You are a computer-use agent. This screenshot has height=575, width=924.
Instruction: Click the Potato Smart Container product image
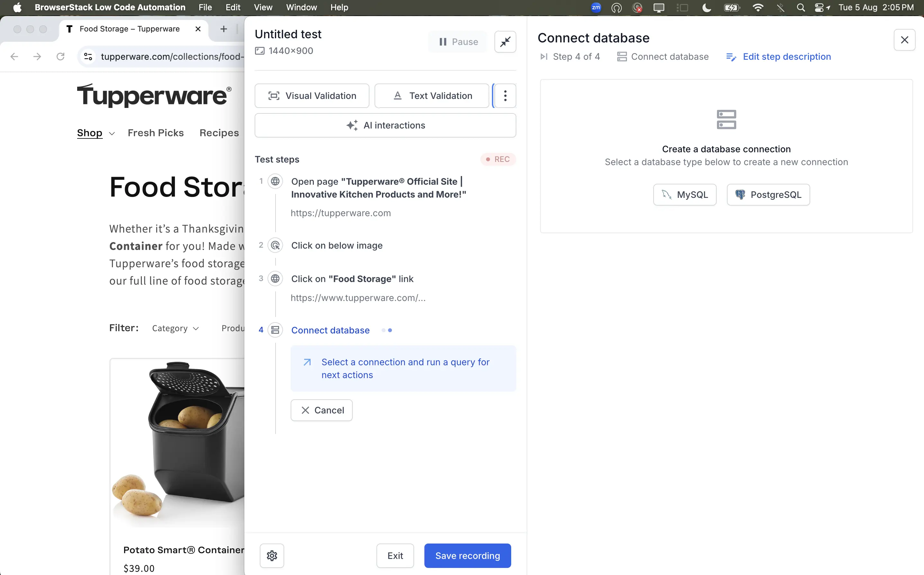click(178, 441)
